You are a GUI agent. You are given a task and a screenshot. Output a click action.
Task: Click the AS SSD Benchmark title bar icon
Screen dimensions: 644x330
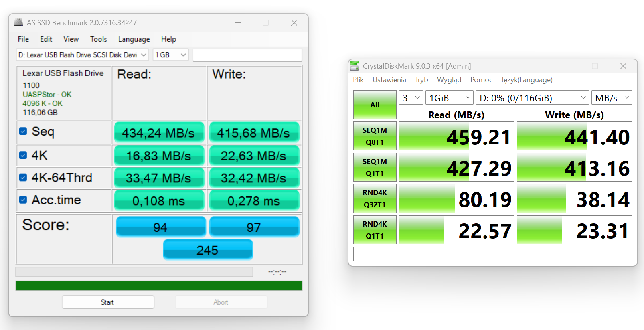pyautogui.click(x=18, y=22)
